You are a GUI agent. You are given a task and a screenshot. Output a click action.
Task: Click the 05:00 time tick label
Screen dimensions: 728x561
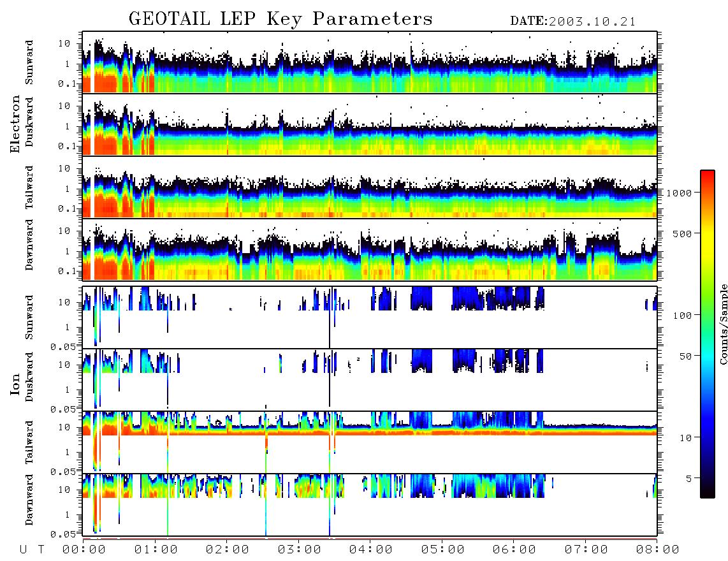click(443, 550)
